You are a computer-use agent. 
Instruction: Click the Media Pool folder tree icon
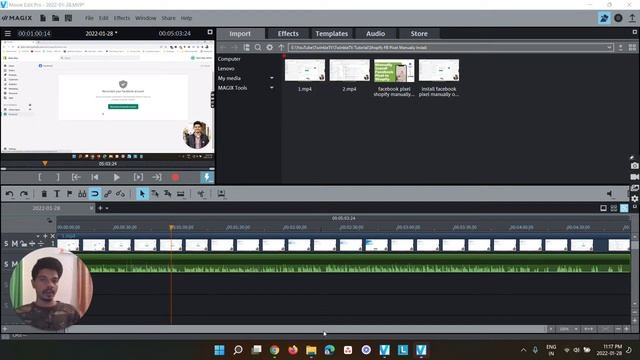(x=247, y=47)
